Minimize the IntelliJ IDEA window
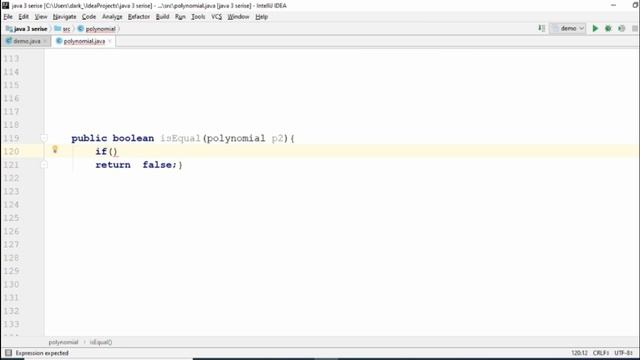640x360 pixels. (613, 5)
